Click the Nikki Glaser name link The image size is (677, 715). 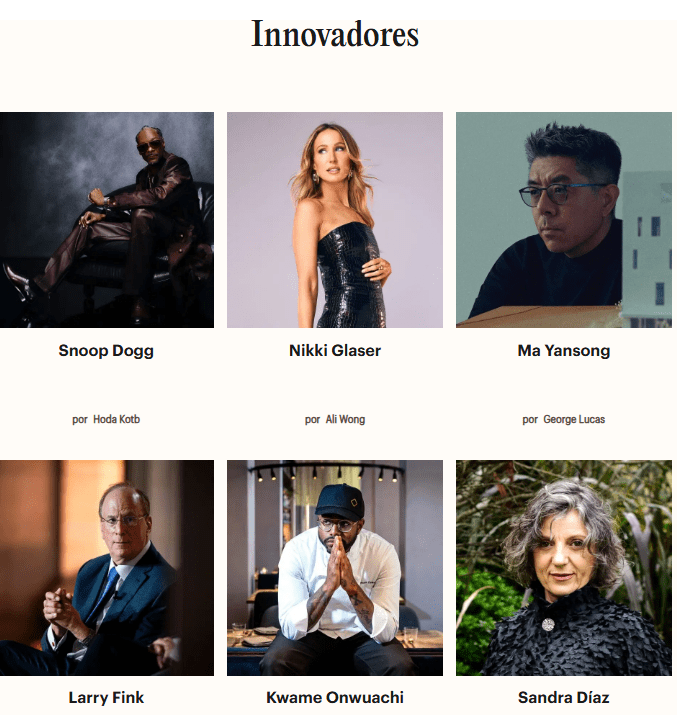[x=335, y=350]
